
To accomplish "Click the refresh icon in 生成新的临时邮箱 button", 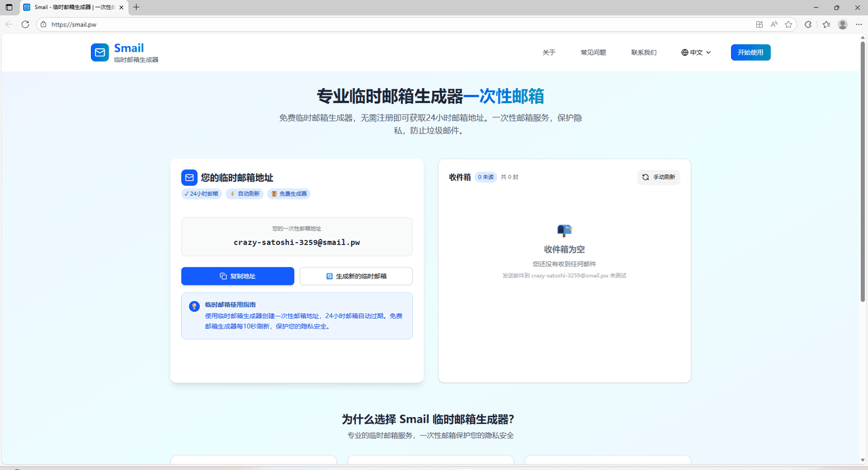I will click(330, 276).
